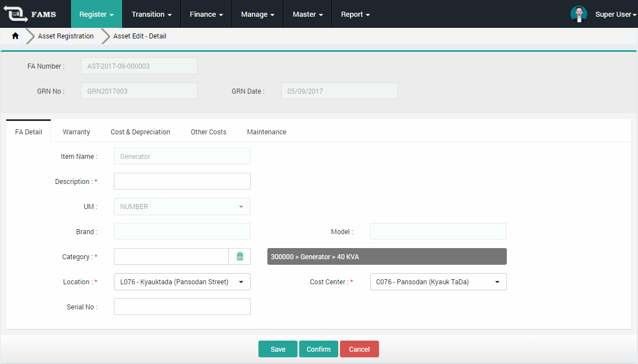Clear the Category using the trash icon
The width and height of the screenshot is (638, 364).
click(x=240, y=256)
